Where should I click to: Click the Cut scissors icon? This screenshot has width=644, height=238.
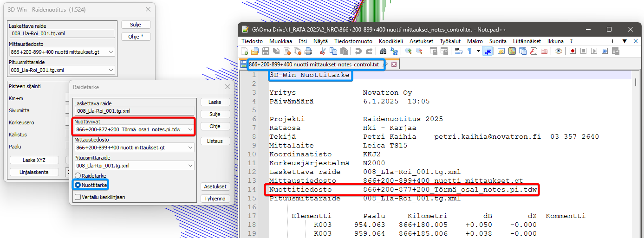click(322, 51)
